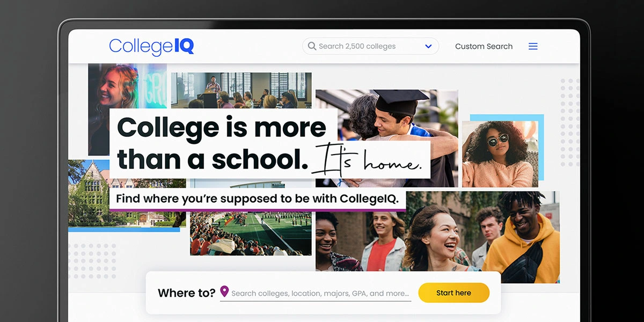Click the woman with sunglasses photo
The height and width of the screenshot is (322, 644).
tap(500, 154)
